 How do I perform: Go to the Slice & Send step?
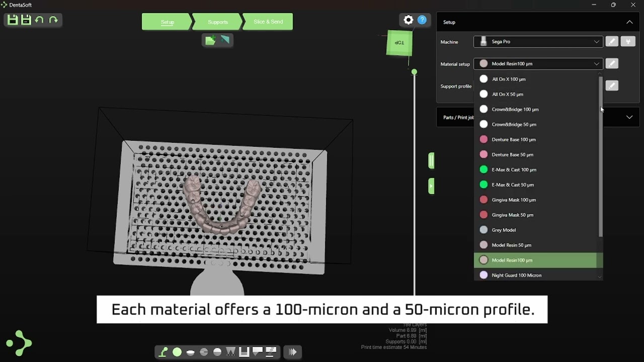coord(268,22)
